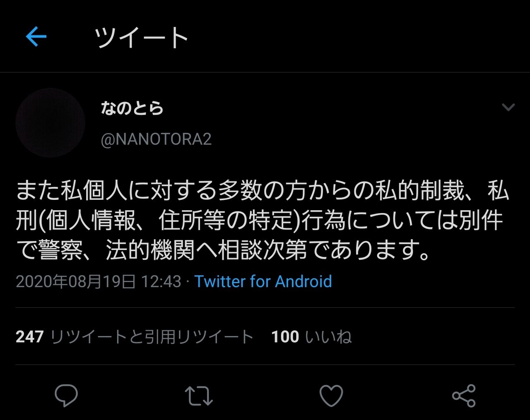Click the いいね label beside 100
The width and height of the screenshot is (530, 420).
pos(329,336)
